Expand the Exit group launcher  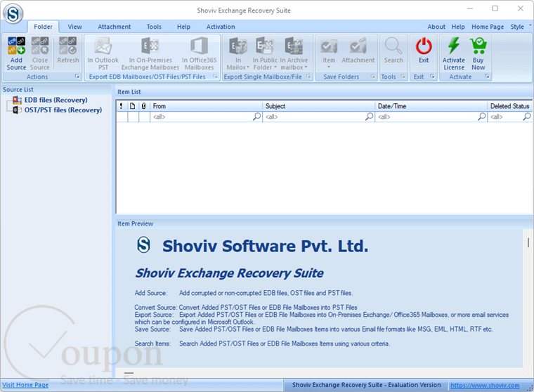pyautogui.click(x=433, y=77)
